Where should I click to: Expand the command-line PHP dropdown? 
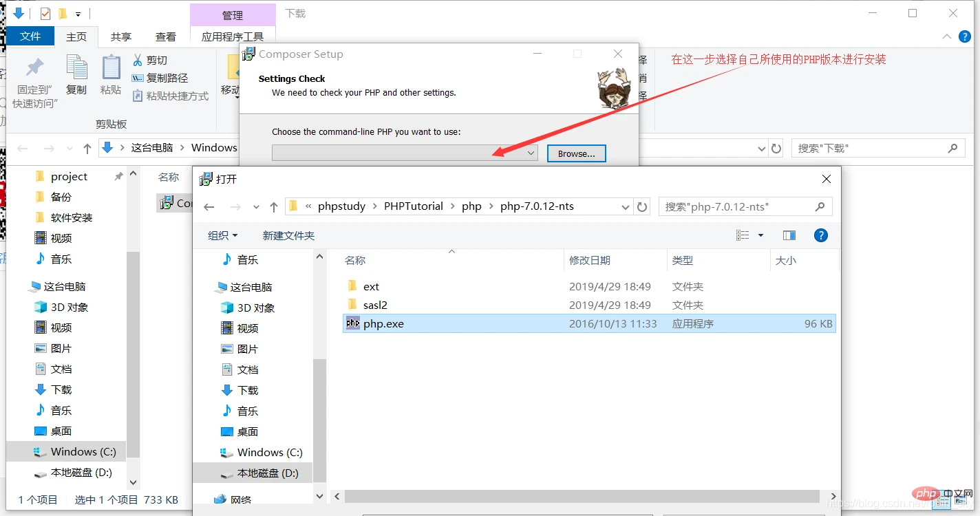[x=531, y=153]
